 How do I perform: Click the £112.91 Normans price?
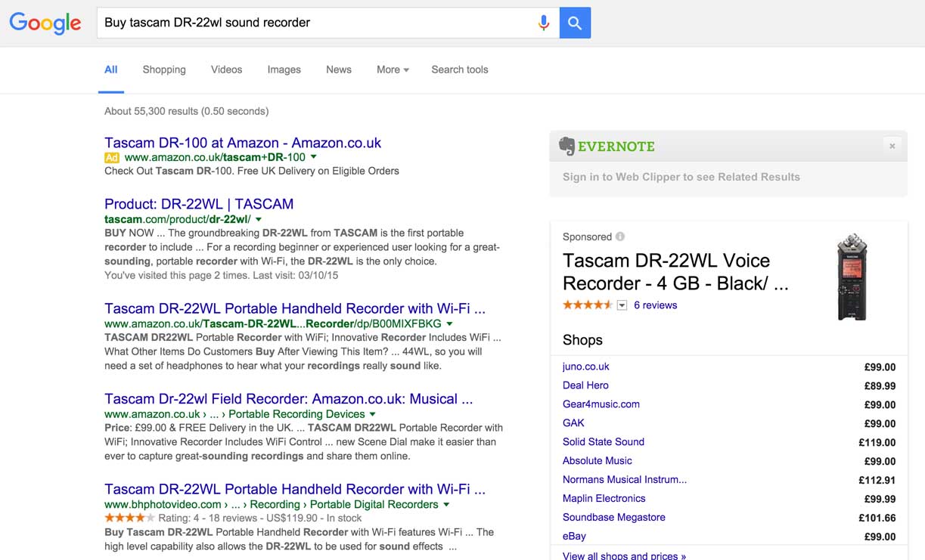[x=877, y=481]
